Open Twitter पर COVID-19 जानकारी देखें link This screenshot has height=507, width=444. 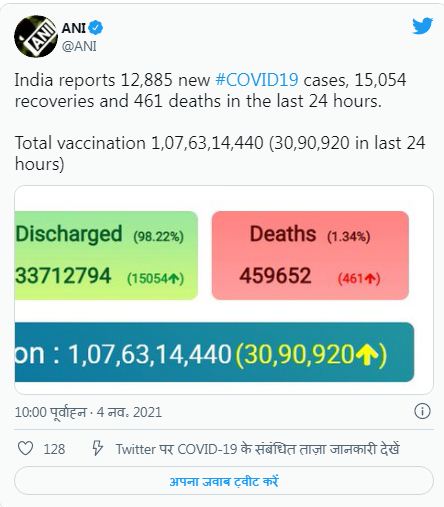(x=257, y=449)
